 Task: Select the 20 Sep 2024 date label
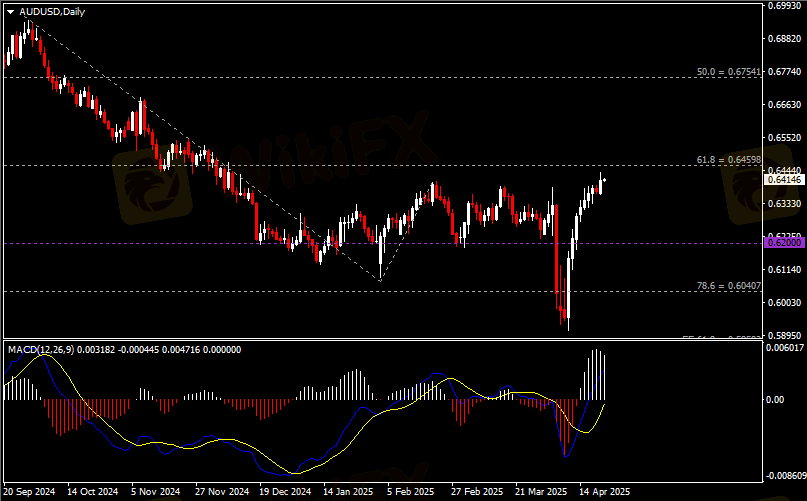[29, 492]
